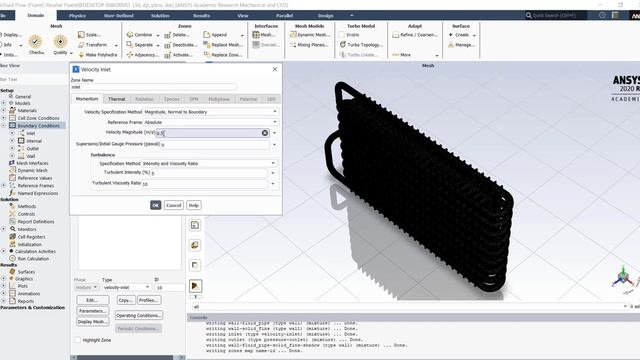
Task: Open Velocity Magnitude units dropdown arrow
Action: pos(274,133)
